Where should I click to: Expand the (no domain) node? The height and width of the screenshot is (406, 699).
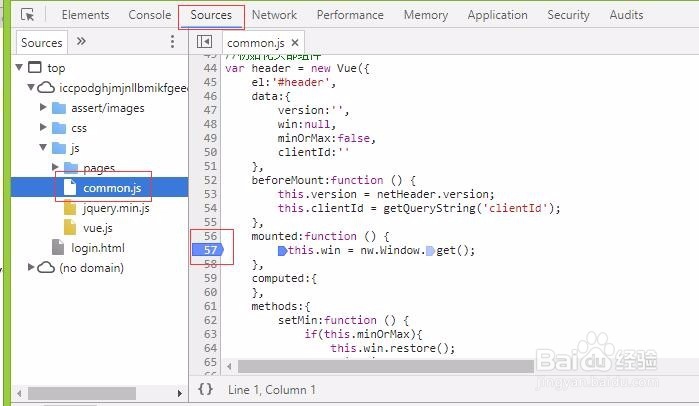click(x=31, y=267)
